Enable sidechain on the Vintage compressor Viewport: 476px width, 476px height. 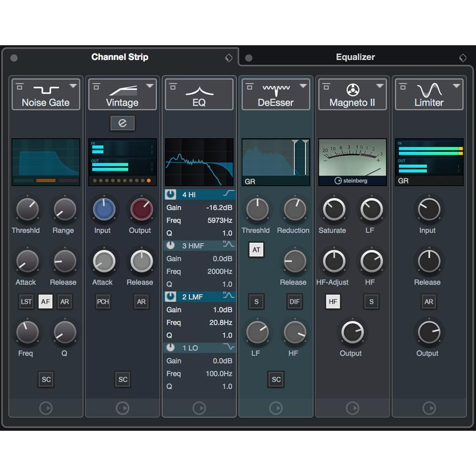(x=122, y=379)
